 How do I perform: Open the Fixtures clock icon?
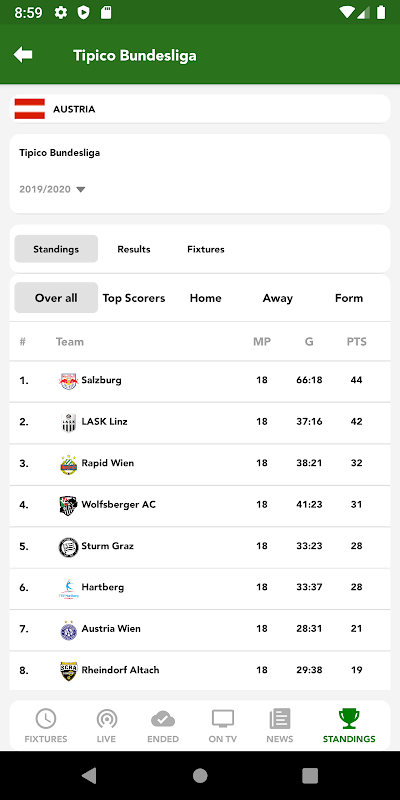pos(46,719)
